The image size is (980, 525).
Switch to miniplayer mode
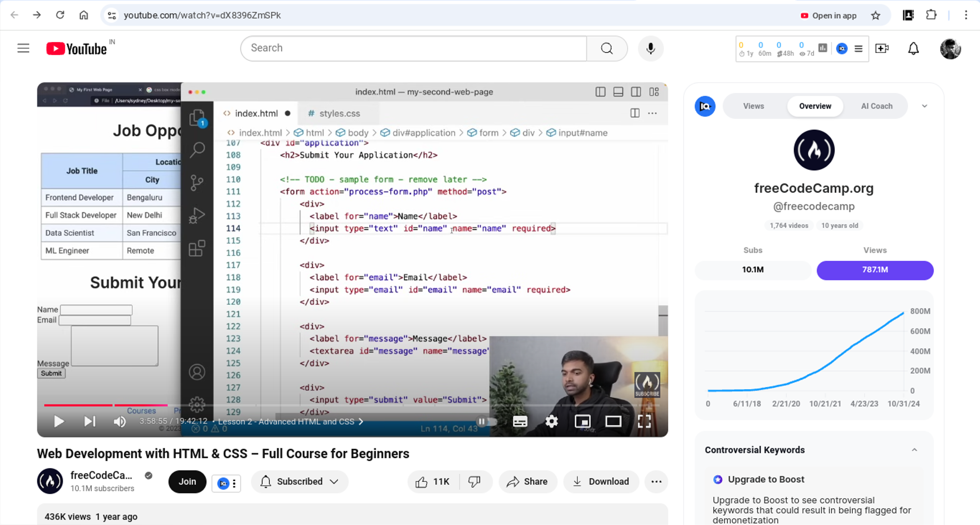click(582, 421)
